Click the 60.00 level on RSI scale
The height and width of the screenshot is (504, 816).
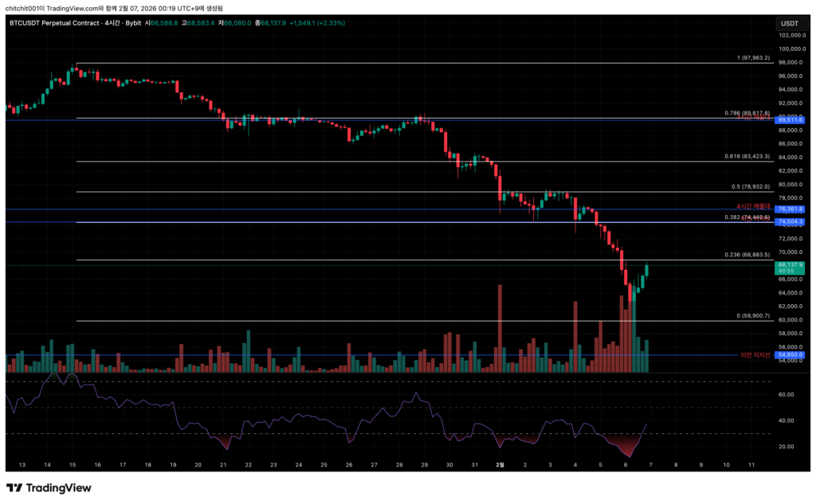pyautogui.click(x=785, y=394)
